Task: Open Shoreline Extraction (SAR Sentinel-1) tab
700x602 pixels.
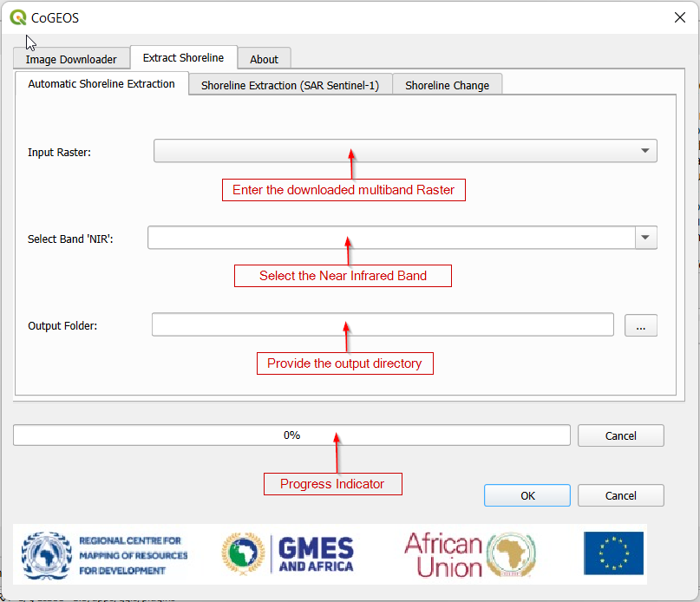Action: [x=291, y=85]
